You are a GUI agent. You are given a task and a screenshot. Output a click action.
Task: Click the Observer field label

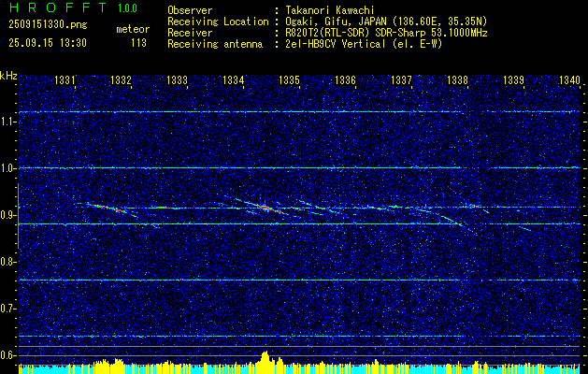[x=190, y=10]
